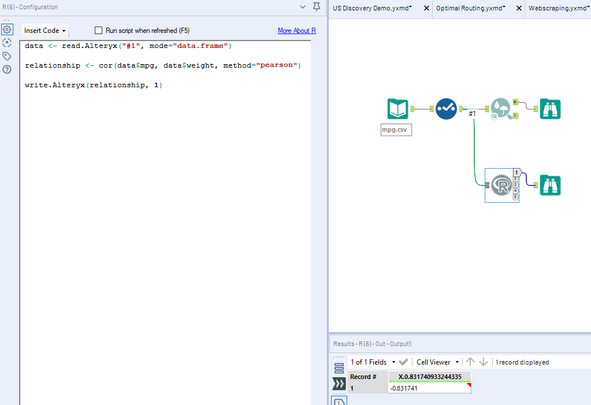
Task: Enable Run script when refreshed checkbox
Action: (98, 30)
